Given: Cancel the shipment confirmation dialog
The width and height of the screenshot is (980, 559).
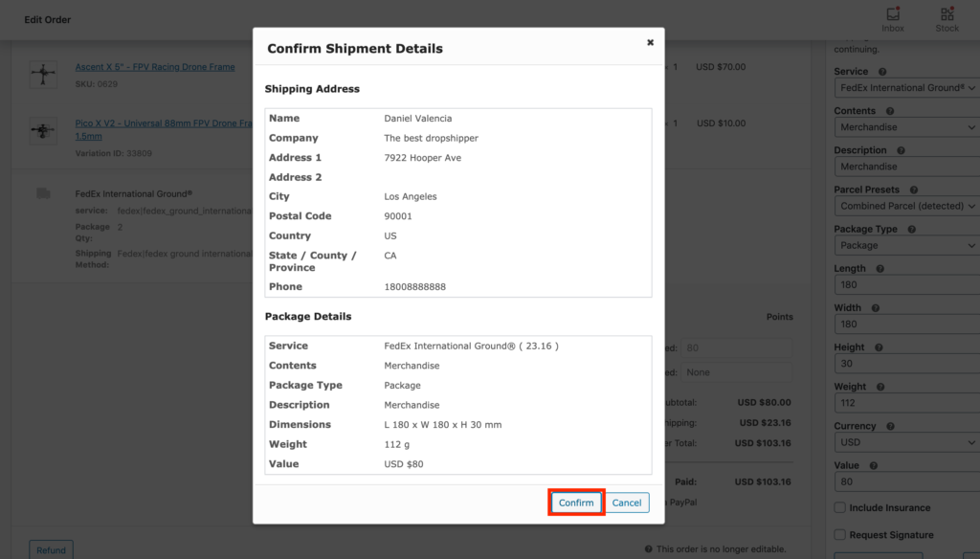Looking at the screenshot, I should click(627, 503).
